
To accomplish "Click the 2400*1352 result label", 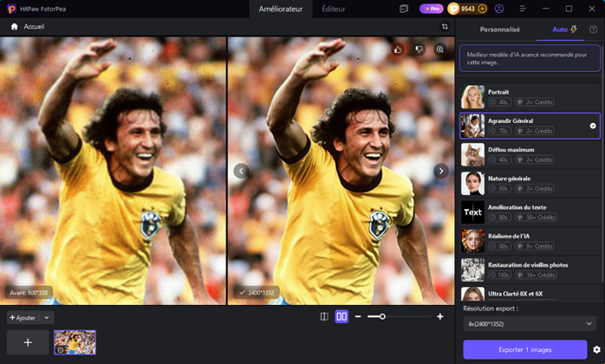I will tap(257, 293).
